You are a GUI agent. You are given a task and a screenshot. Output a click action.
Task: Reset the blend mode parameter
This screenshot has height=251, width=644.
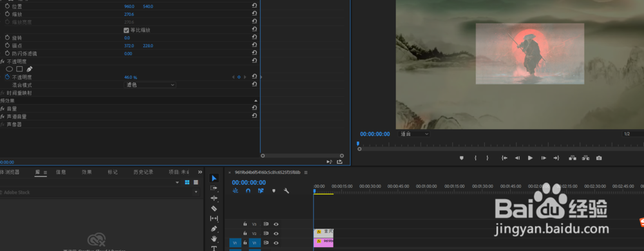pyautogui.click(x=254, y=84)
